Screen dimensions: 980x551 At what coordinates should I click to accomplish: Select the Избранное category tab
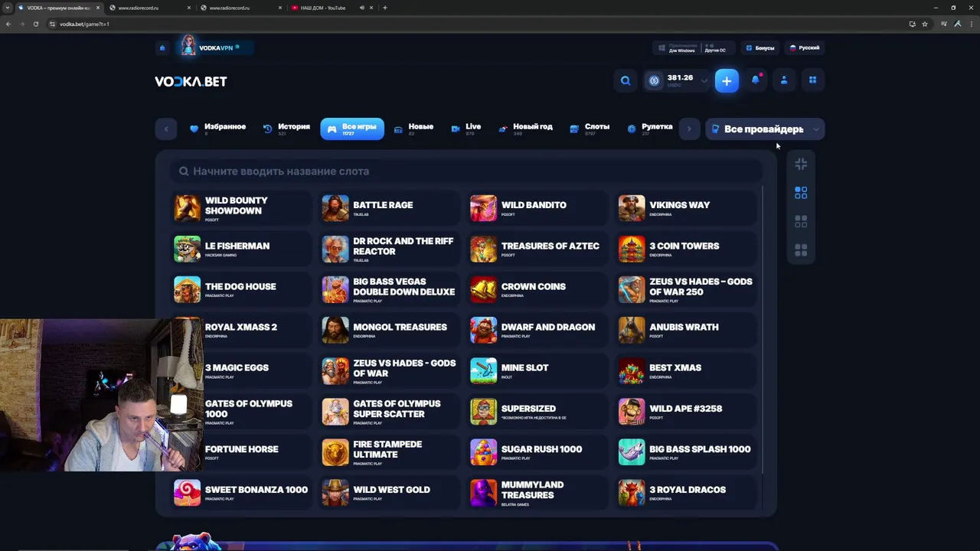coord(217,129)
